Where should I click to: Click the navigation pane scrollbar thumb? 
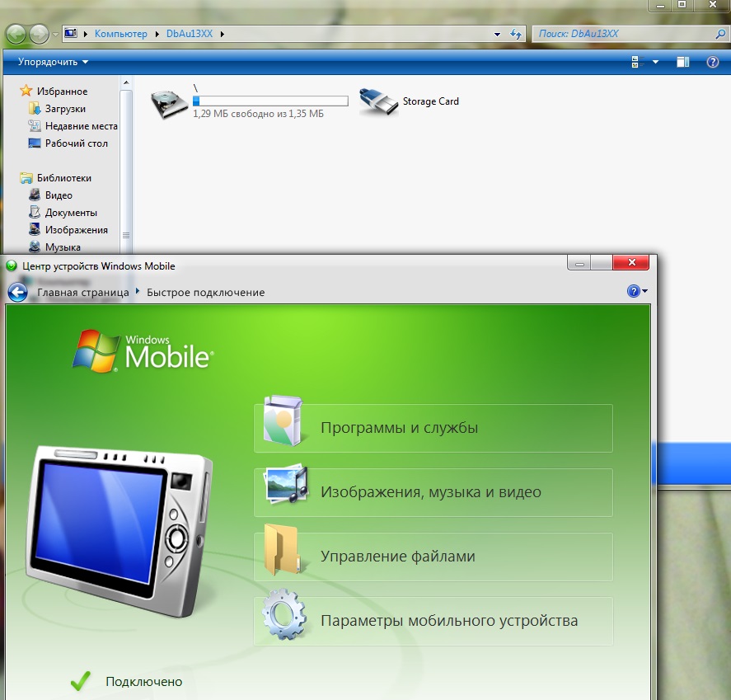126,171
